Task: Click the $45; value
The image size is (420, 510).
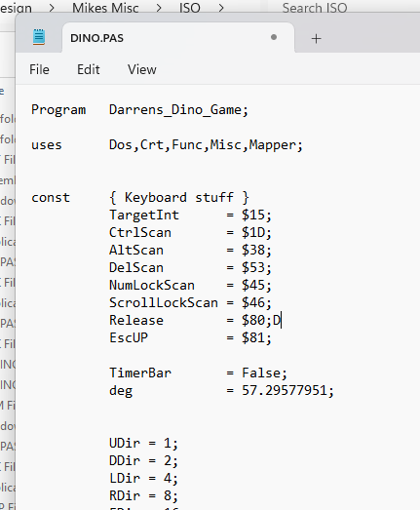Action: coord(256,286)
